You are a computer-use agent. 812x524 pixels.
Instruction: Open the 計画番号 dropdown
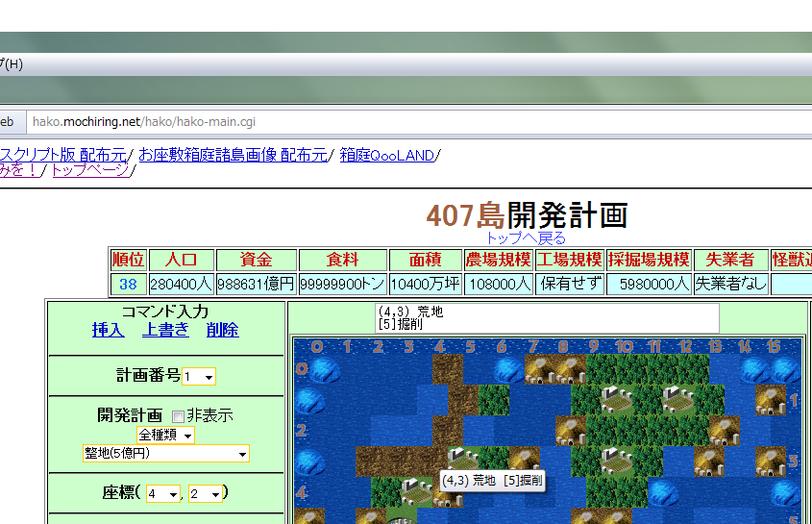click(199, 376)
